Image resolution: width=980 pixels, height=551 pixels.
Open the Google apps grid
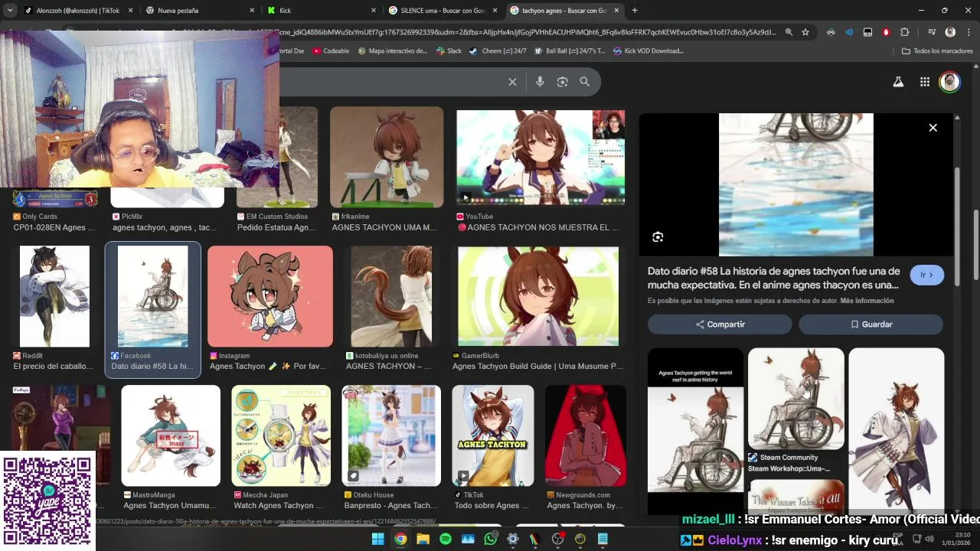pyautogui.click(x=924, y=82)
